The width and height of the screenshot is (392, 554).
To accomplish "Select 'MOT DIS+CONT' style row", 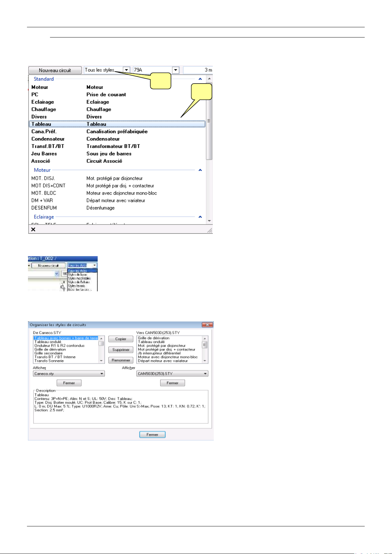I will click(117, 186).
